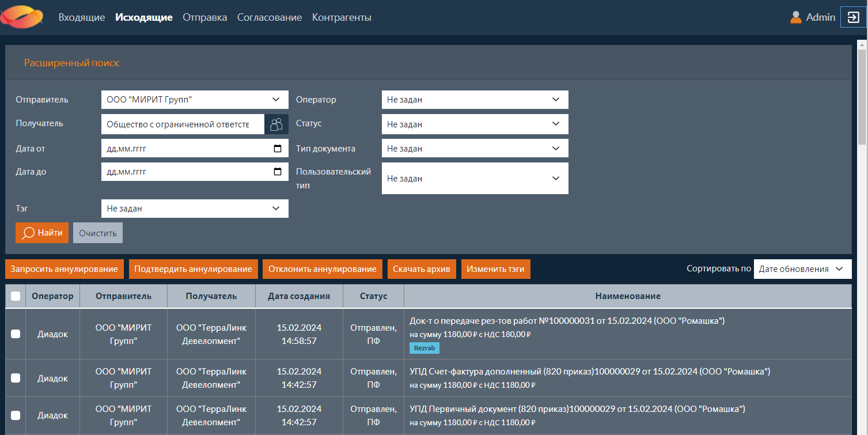
Task: Click the Скачать архив button
Action: coord(422,269)
